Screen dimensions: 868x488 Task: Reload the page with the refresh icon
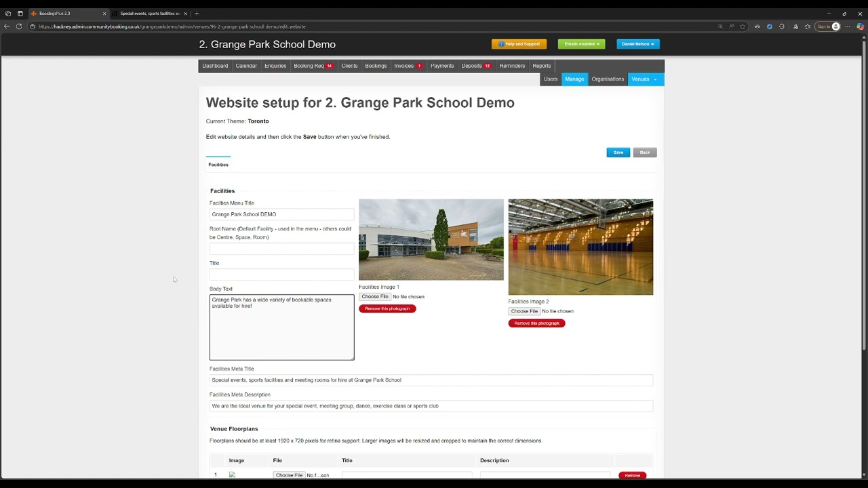(x=19, y=26)
